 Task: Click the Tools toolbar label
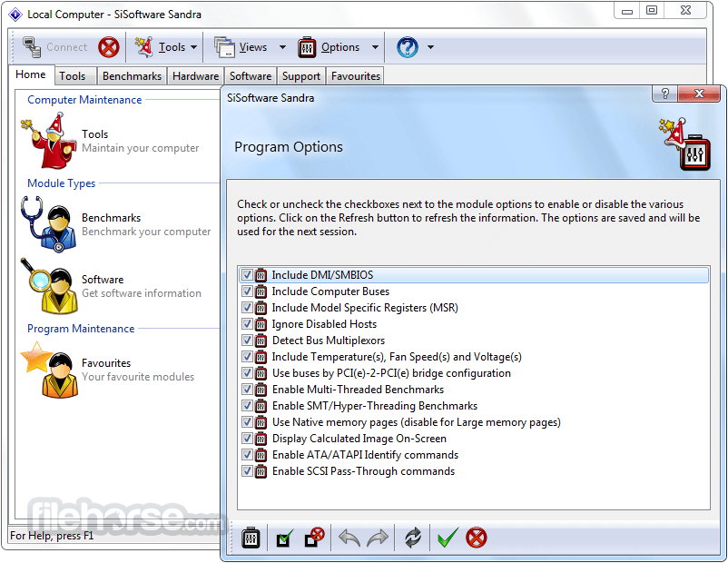point(172,47)
